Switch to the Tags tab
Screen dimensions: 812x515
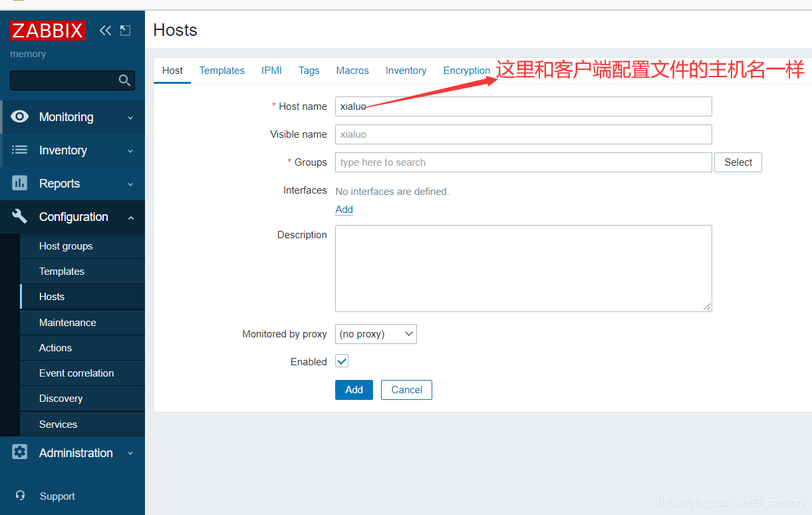tap(309, 71)
